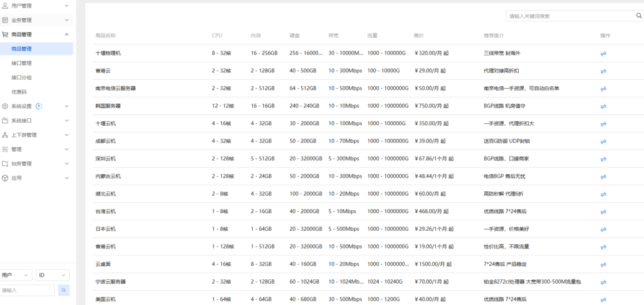Viewport: 644px width, 305px height.
Task: Click the swap icon in the 十堰物理机 row
Action: pos(603,53)
